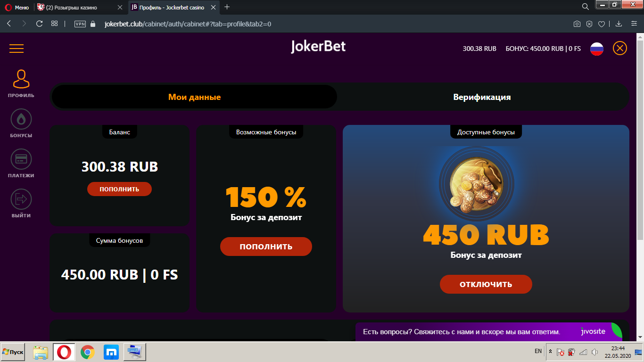Open the Opera "Меню" button
Screen dimensions: 644x362
coord(17,7)
